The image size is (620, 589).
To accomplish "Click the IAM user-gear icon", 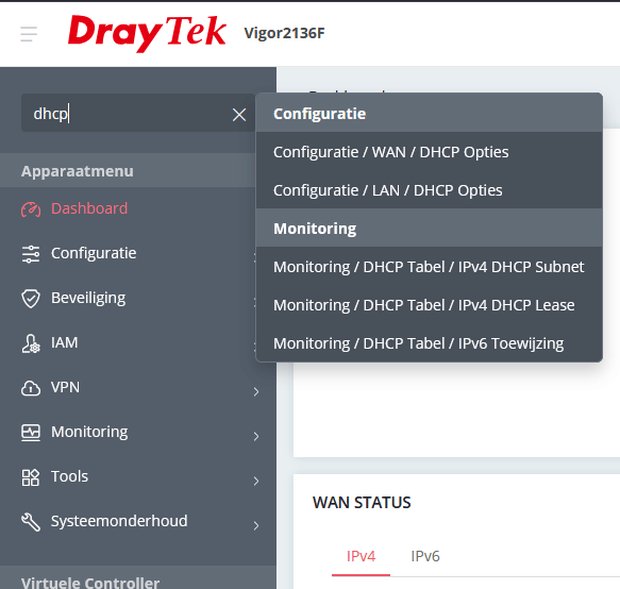I will [31, 343].
